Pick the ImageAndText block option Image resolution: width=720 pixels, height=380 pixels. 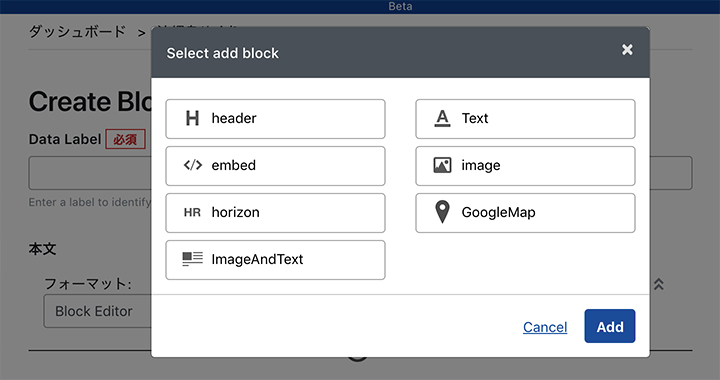(275, 260)
